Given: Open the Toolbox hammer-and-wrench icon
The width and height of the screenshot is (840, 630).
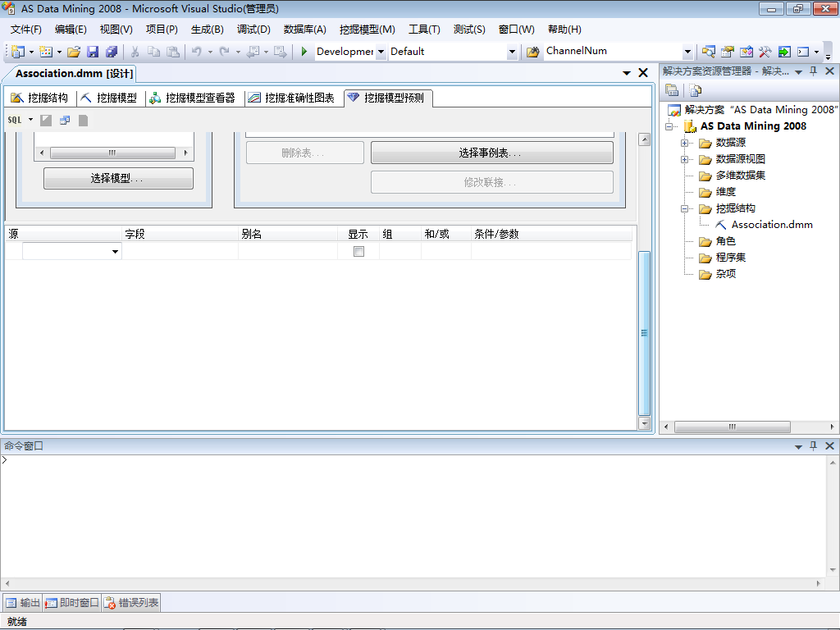Looking at the screenshot, I should pos(765,52).
